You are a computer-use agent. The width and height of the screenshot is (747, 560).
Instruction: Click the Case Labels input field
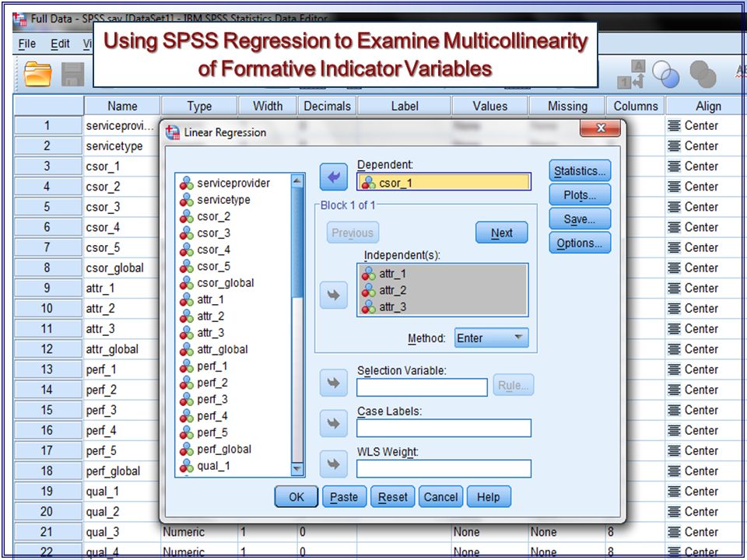point(444,428)
